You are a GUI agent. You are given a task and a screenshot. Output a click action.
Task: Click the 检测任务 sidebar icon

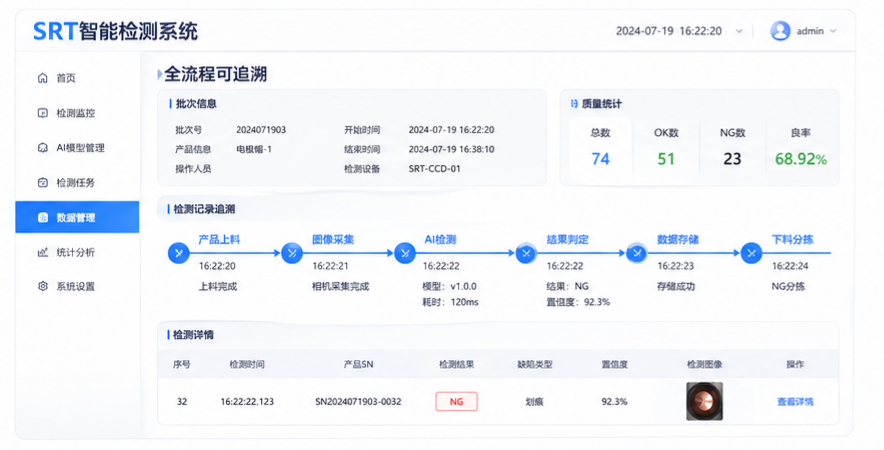tap(42, 183)
